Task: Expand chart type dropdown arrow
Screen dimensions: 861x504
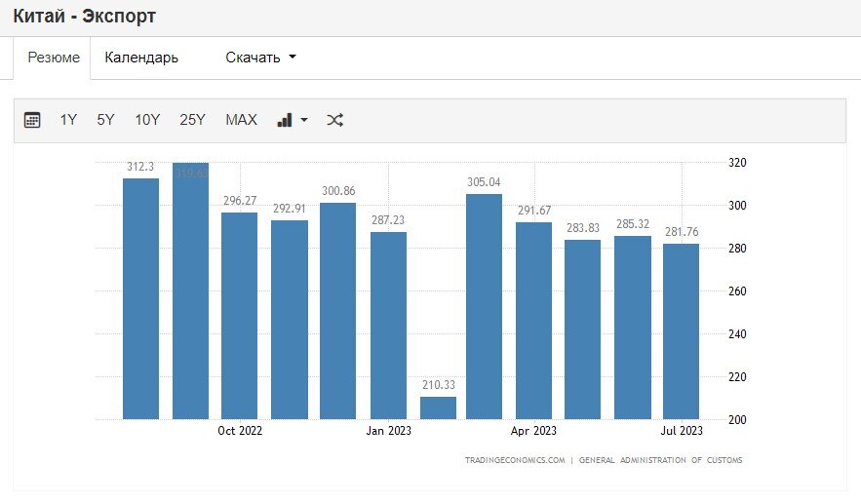Action: tap(304, 120)
